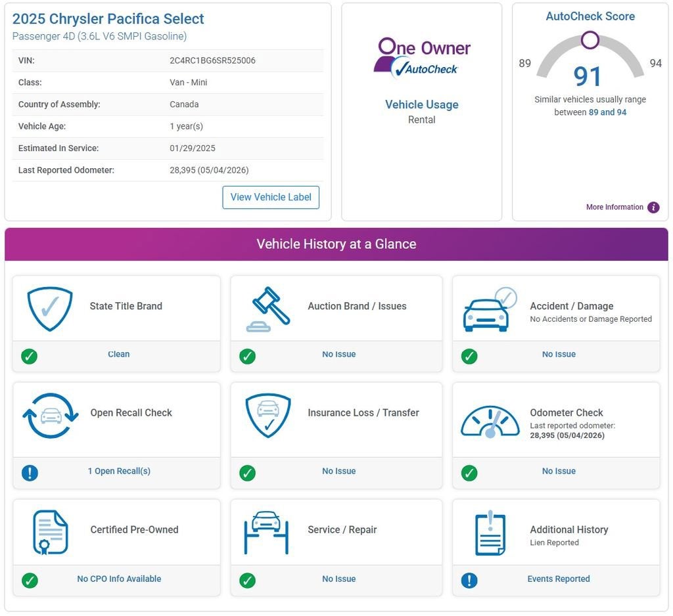The width and height of the screenshot is (673, 616).
Task: Click the AutoCheck Score gauge marker
Action: (x=590, y=40)
